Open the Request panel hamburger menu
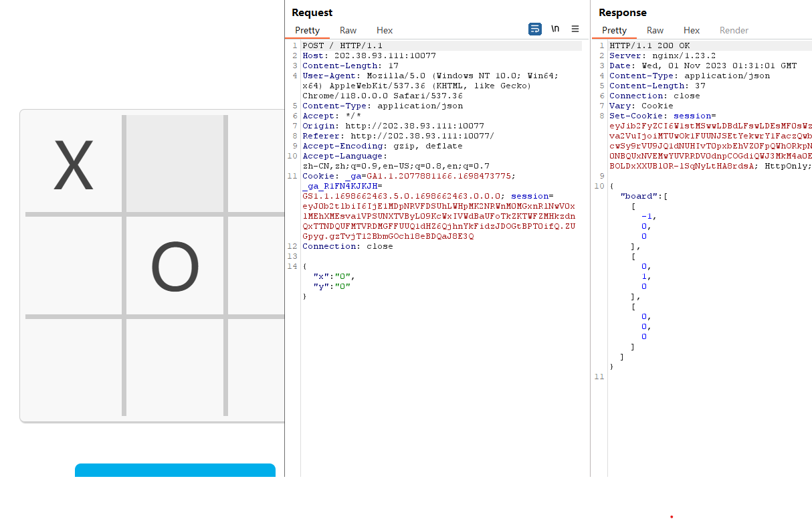Image resolution: width=812 pixels, height=519 pixels. [575, 29]
